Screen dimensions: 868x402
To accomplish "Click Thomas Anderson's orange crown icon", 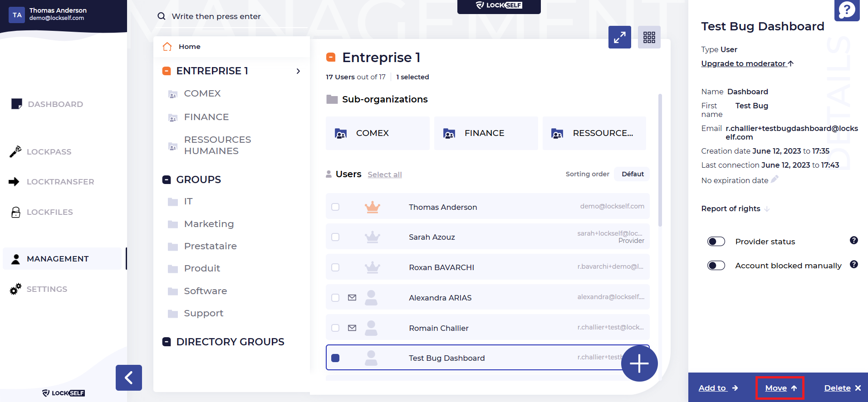I will coord(373,207).
